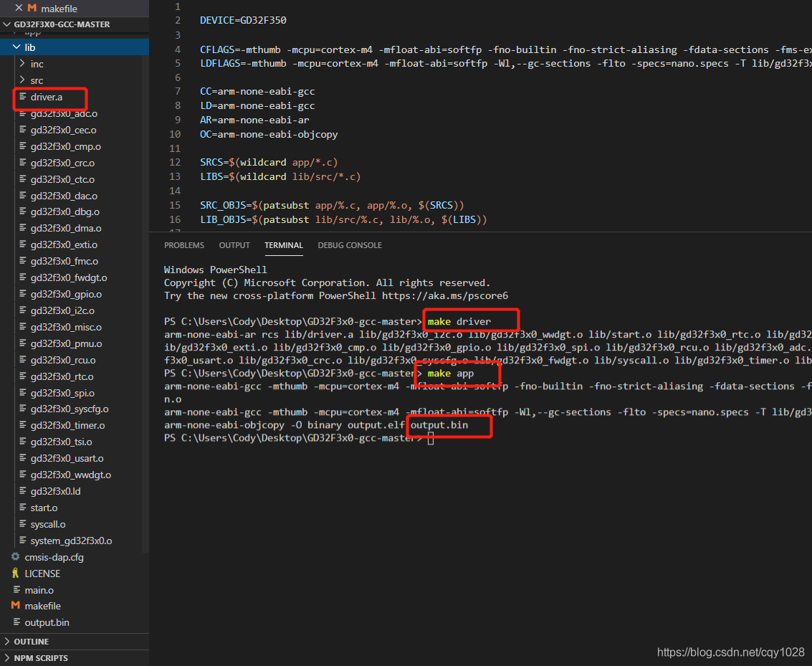
Task: Open gd32f3x0_usart.o in the explorer
Action: (x=67, y=458)
